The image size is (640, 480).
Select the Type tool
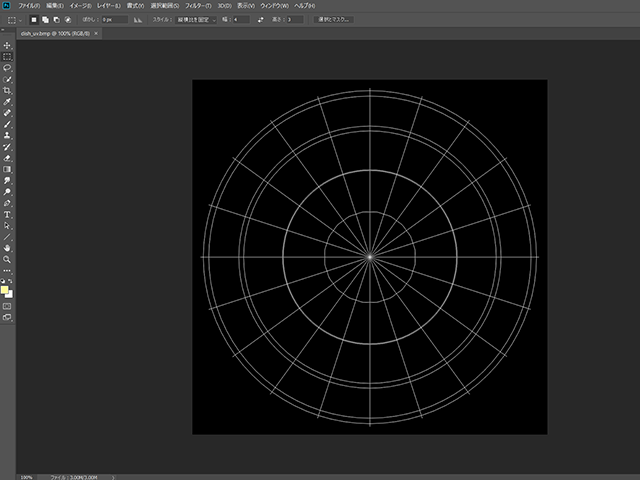(x=7, y=215)
